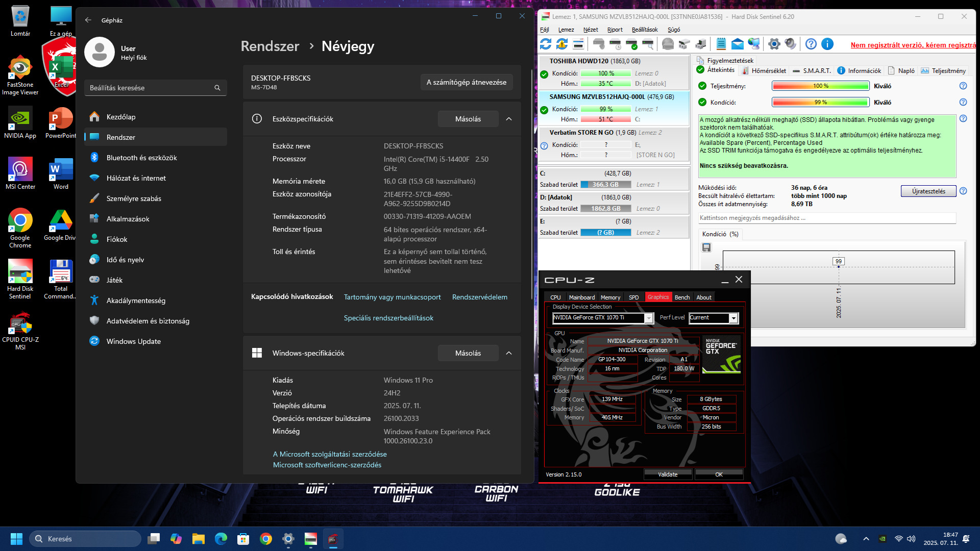This screenshot has width=980, height=551.
Task: Click the save icon above Kondíció graph
Action: pyautogui.click(x=706, y=247)
